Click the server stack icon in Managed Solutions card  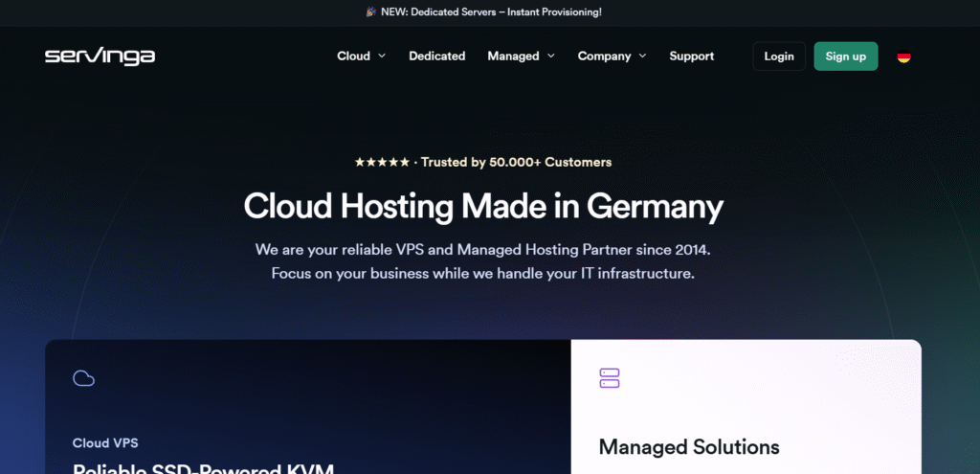click(x=610, y=378)
